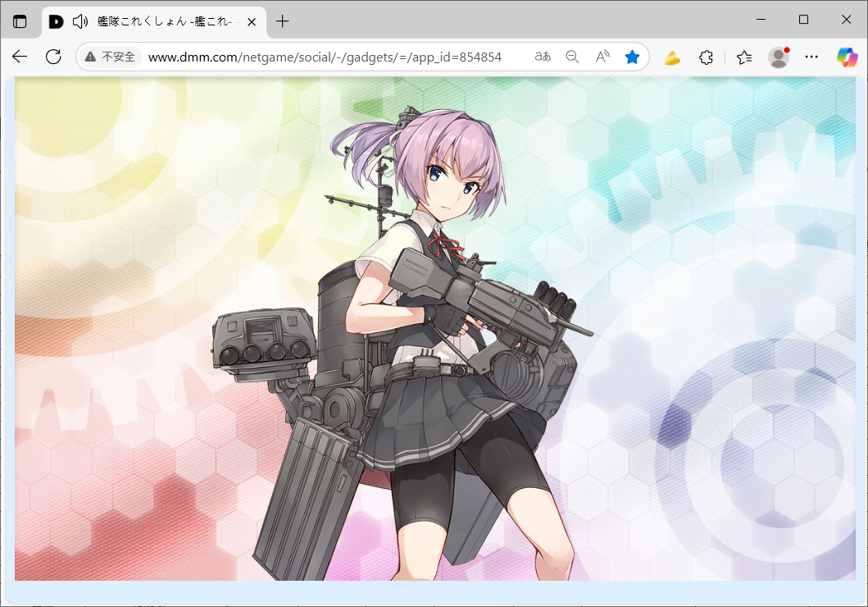The height and width of the screenshot is (607, 868).
Task: Open the translate page icon
Action: (x=543, y=57)
